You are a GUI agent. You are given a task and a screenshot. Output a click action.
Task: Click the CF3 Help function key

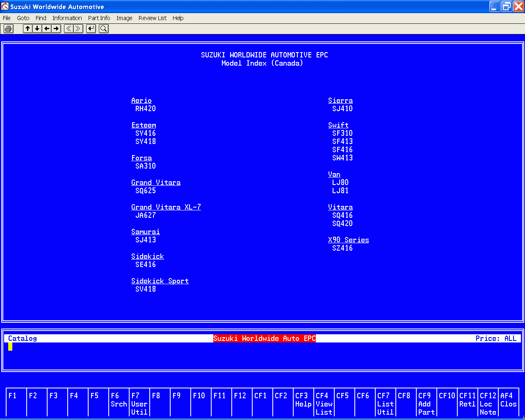(x=304, y=403)
